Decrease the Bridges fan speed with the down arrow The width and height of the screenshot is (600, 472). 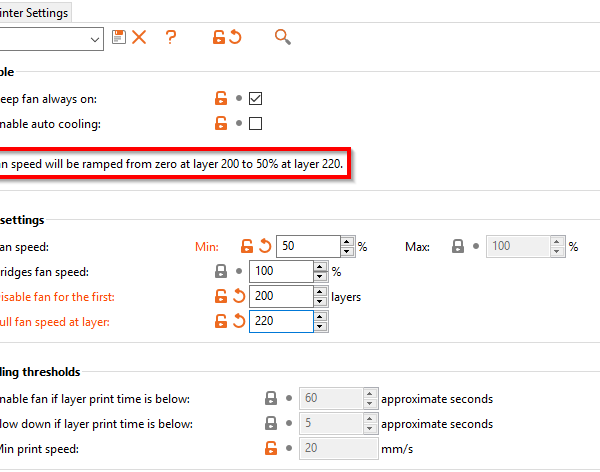pos(320,276)
